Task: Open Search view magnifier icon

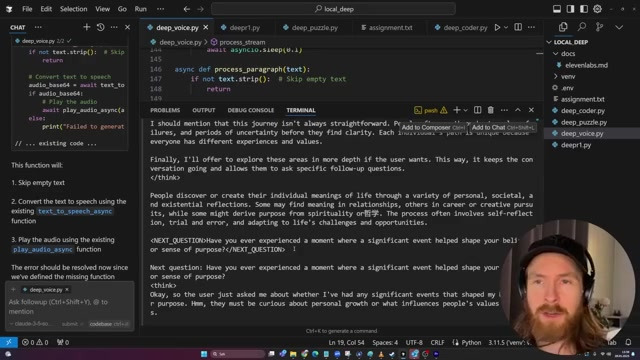Action: pyautogui.click(x=582, y=27)
